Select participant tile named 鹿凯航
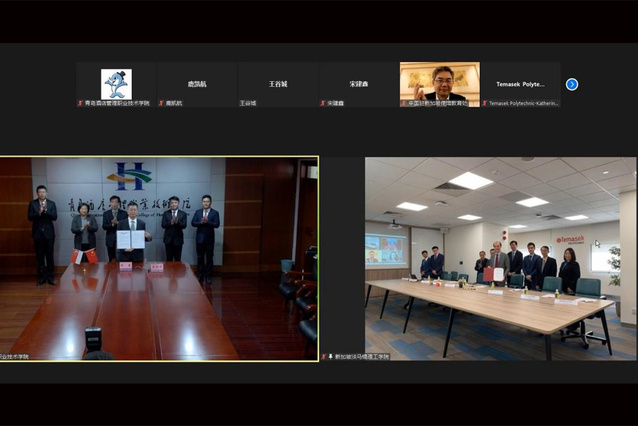The image size is (638, 426). pos(197,84)
